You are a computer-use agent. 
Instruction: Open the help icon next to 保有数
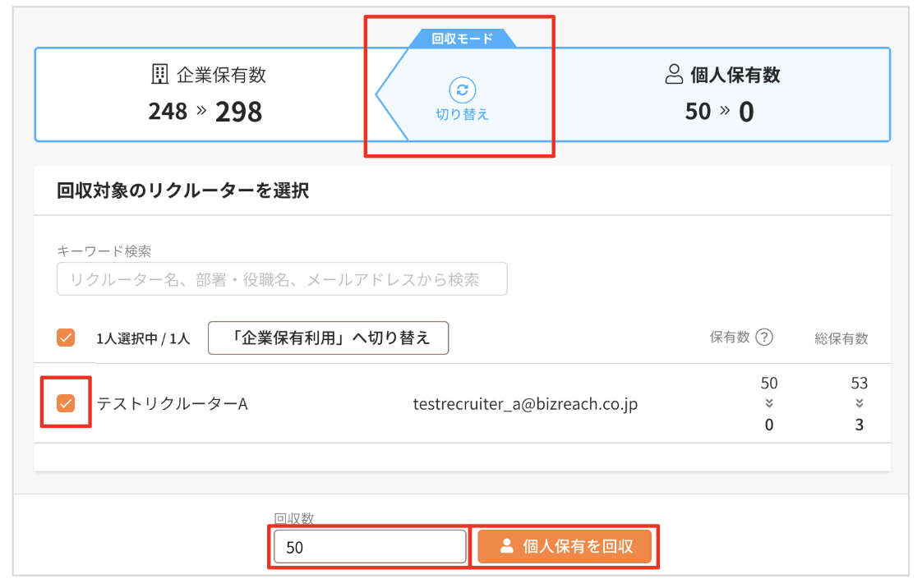[x=764, y=338]
